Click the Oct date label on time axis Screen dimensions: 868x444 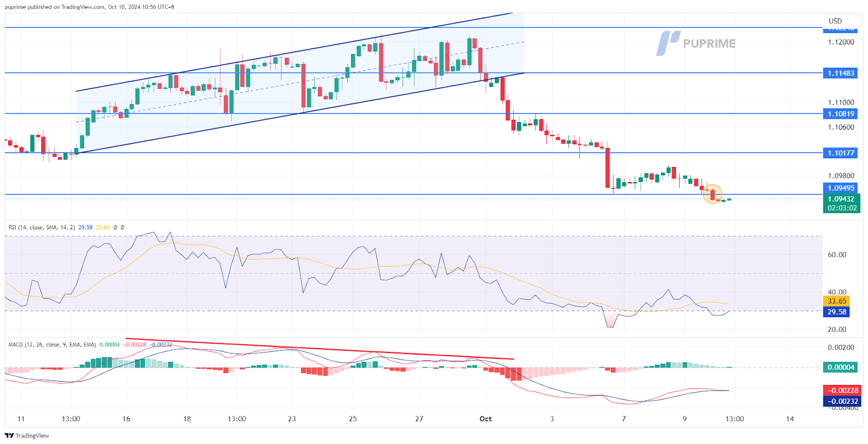tap(486, 419)
